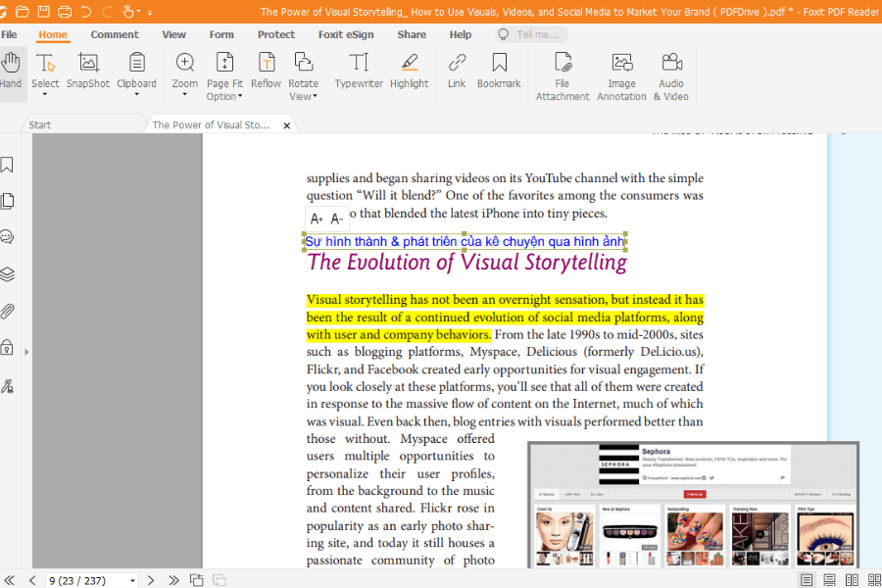This screenshot has width=882, height=588.
Task: Activate the Highlight tool
Action: click(409, 71)
